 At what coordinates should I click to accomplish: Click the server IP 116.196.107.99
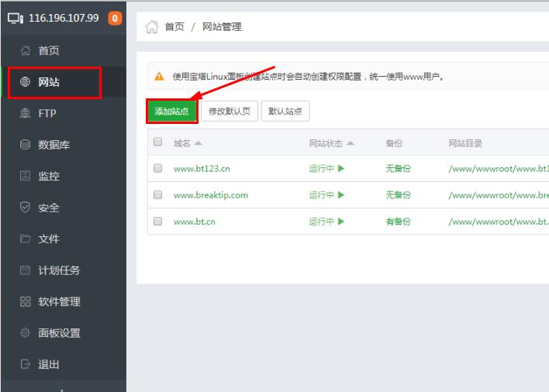pos(64,18)
